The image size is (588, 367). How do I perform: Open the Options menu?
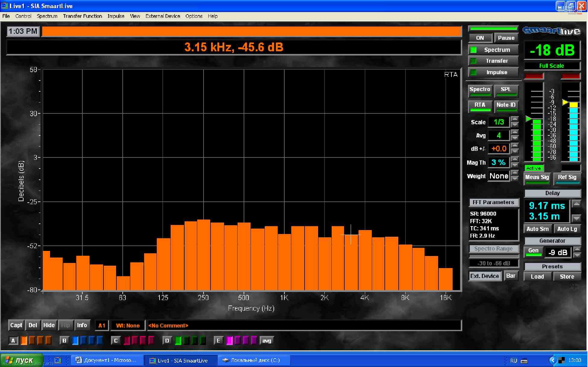point(194,16)
